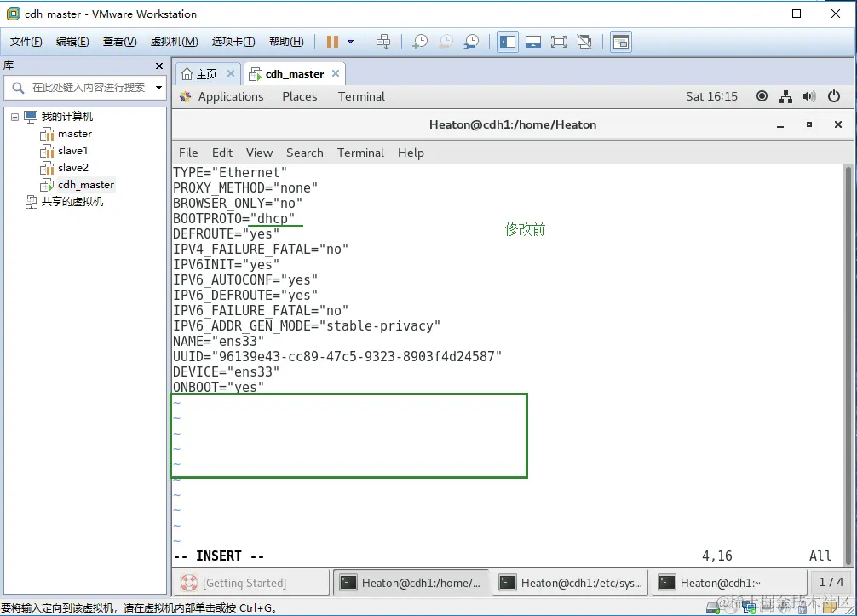Toggle Unity mode icon

click(584, 42)
